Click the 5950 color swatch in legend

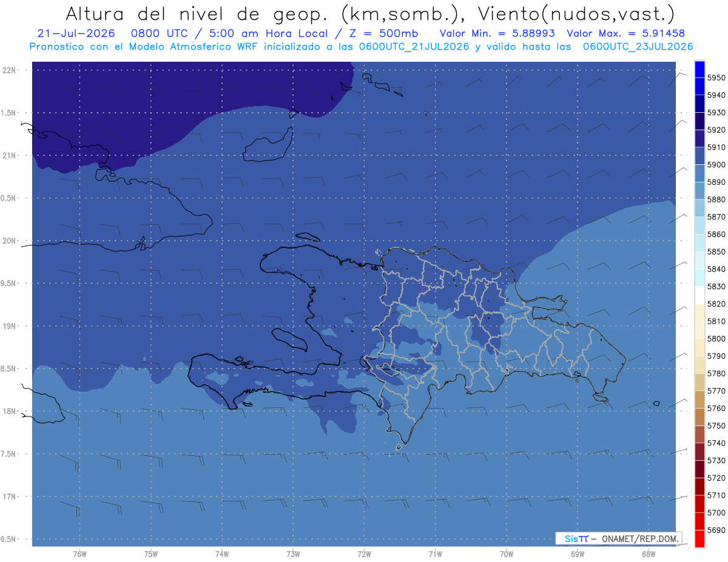pyautogui.click(x=699, y=69)
